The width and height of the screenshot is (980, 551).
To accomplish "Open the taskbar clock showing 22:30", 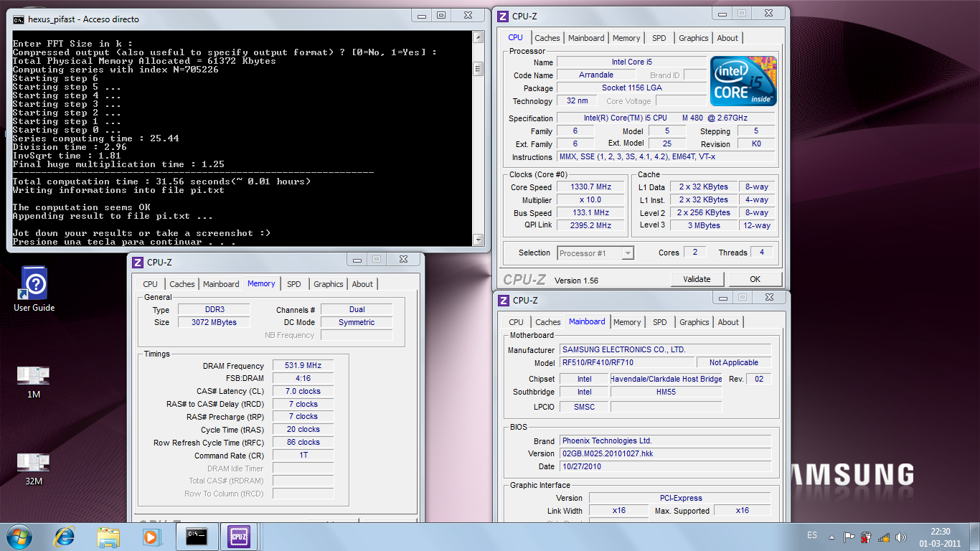I will (x=940, y=537).
